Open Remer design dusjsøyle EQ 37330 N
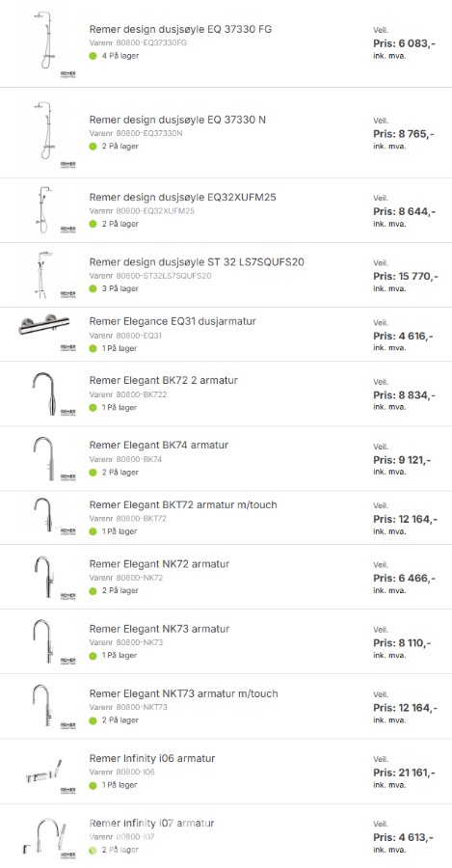Image resolution: width=452 pixels, height=868 pixels. point(177,120)
